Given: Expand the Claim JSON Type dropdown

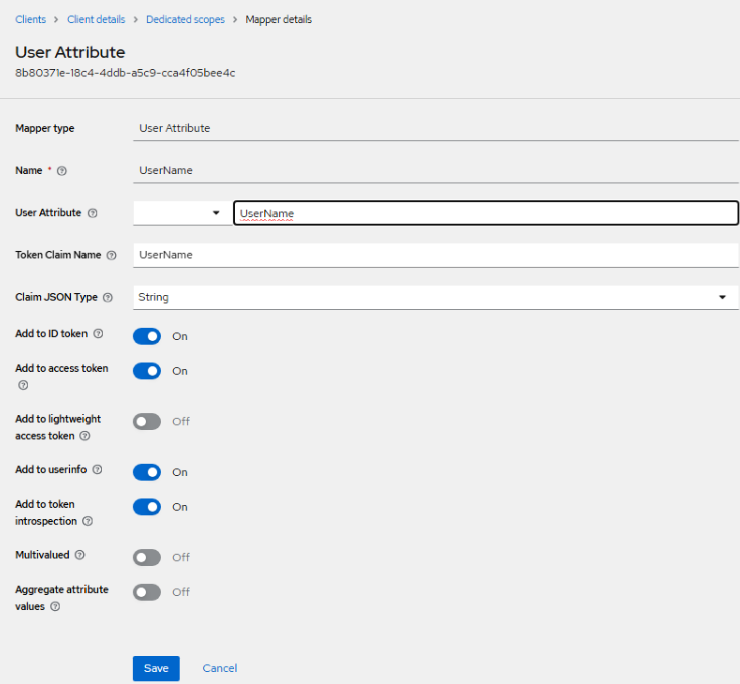Looking at the screenshot, I should pos(435,298).
